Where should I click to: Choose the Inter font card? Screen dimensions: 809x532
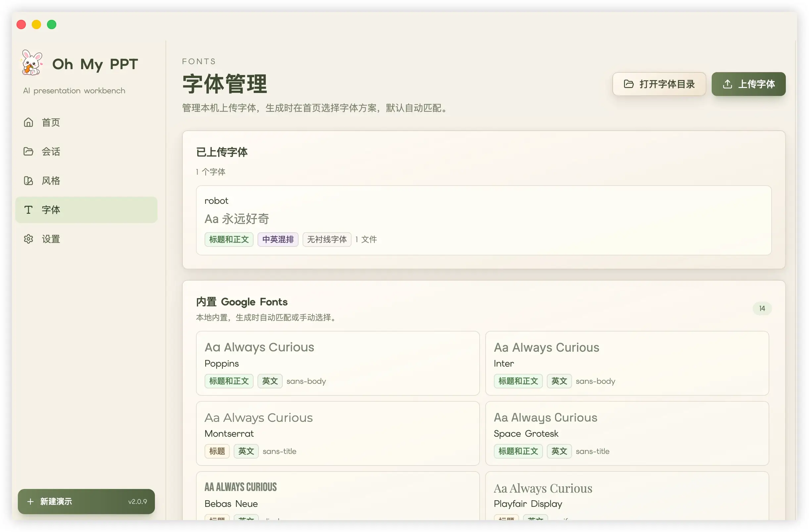click(x=627, y=364)
